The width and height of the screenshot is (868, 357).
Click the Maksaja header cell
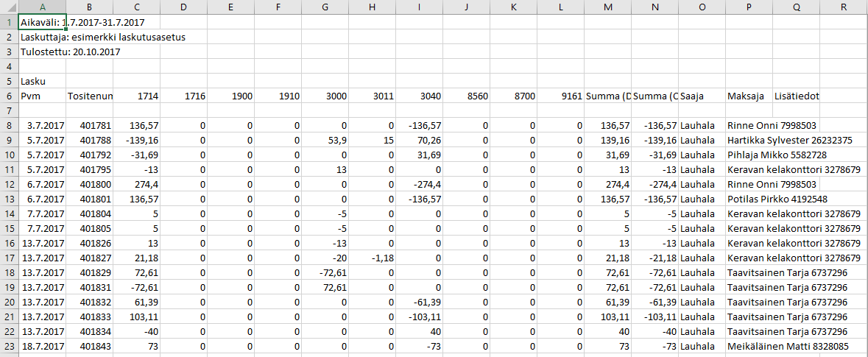[x=749, y=96]
